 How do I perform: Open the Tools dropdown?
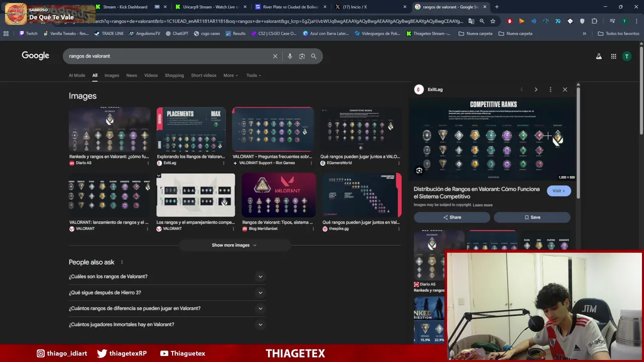(254, 75)
